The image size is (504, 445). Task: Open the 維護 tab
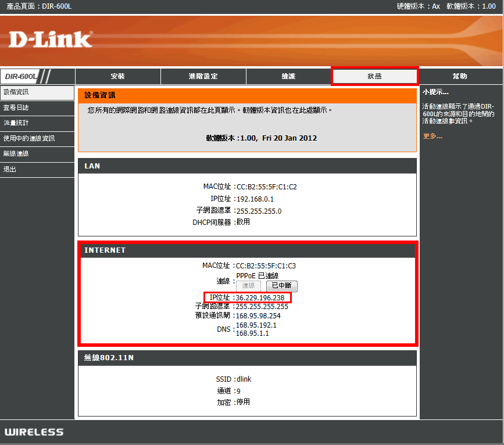289,77
